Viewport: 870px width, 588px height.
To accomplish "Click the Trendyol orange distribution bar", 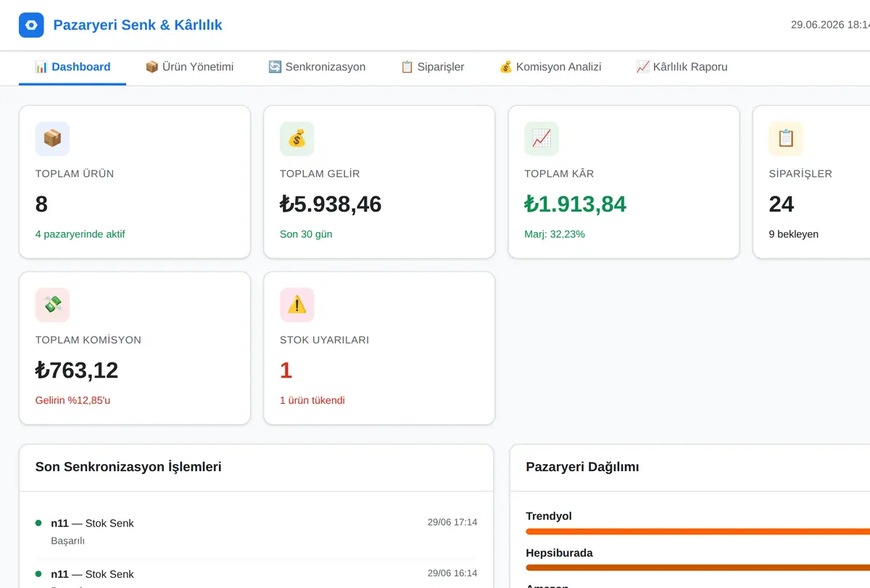I will pyautogui.click(x=697, y=531).
